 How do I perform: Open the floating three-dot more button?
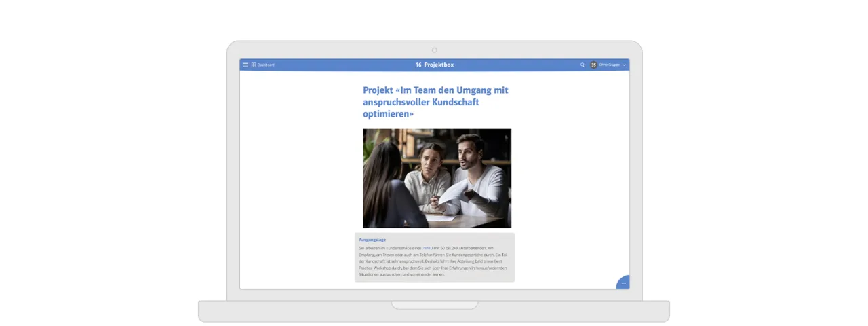pos(624,283)
